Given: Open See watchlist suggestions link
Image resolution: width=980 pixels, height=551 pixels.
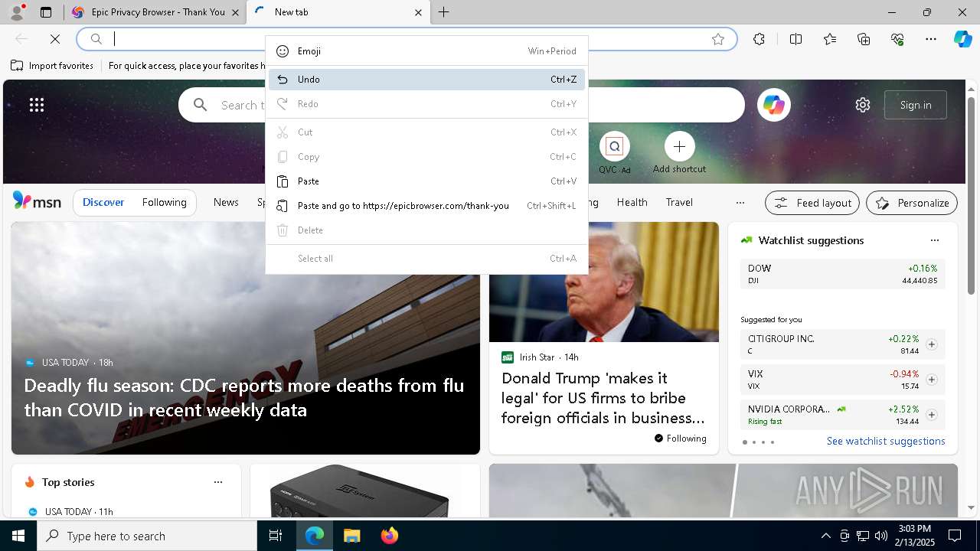Looking at the screenshot, I should point(886,442).
